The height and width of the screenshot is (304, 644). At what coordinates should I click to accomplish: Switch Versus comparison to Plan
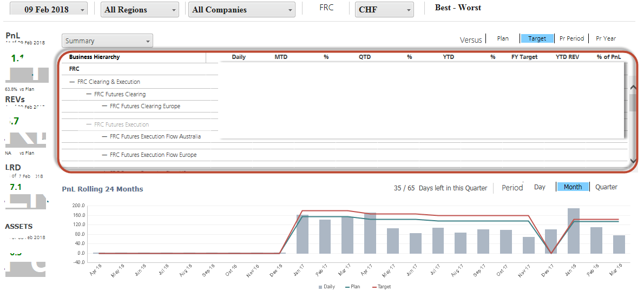pyautogui.click(x=503, y=38)
